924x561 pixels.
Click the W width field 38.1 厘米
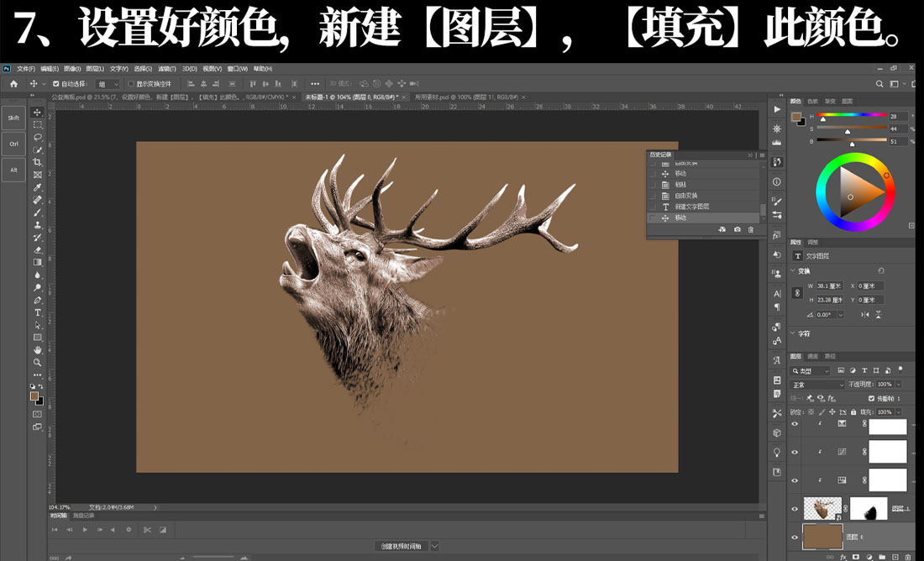[829, 286]
